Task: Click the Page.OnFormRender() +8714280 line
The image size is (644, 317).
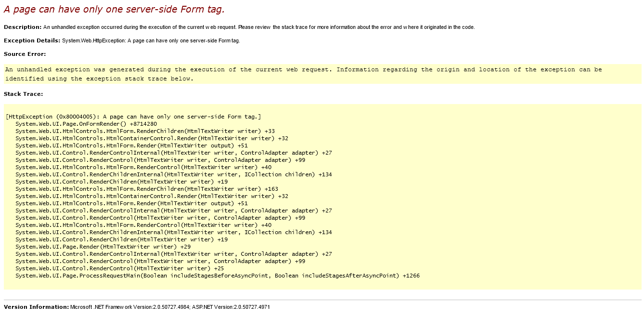Action: coord(86,124)
